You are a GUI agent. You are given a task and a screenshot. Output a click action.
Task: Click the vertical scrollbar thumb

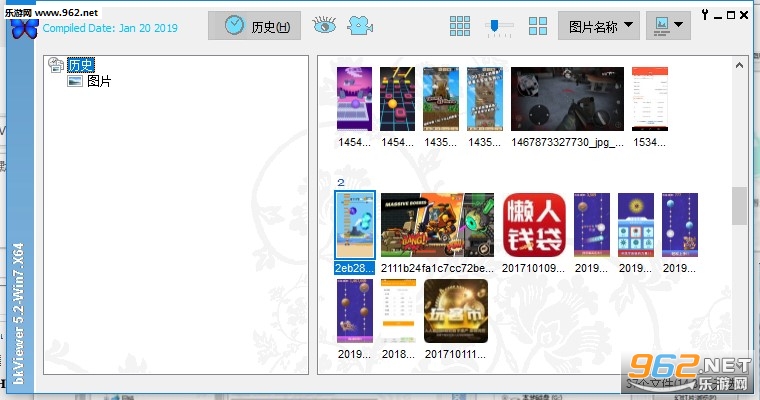point(739,206)
